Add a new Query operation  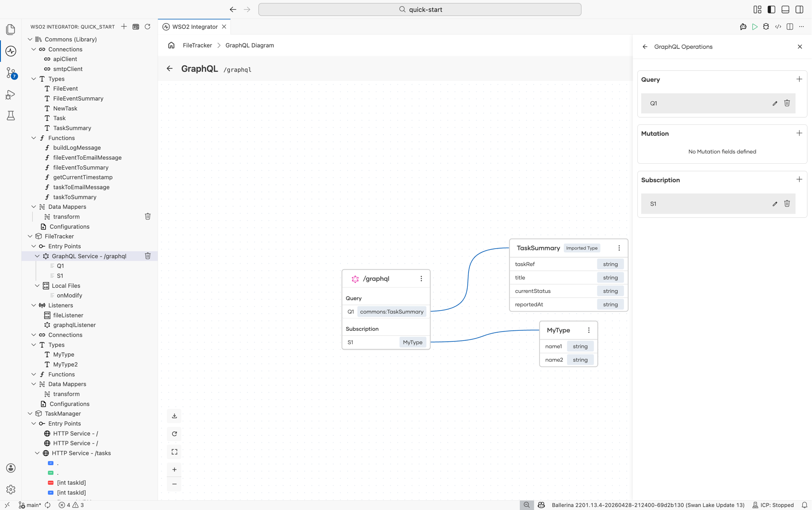tap(799, 79)
